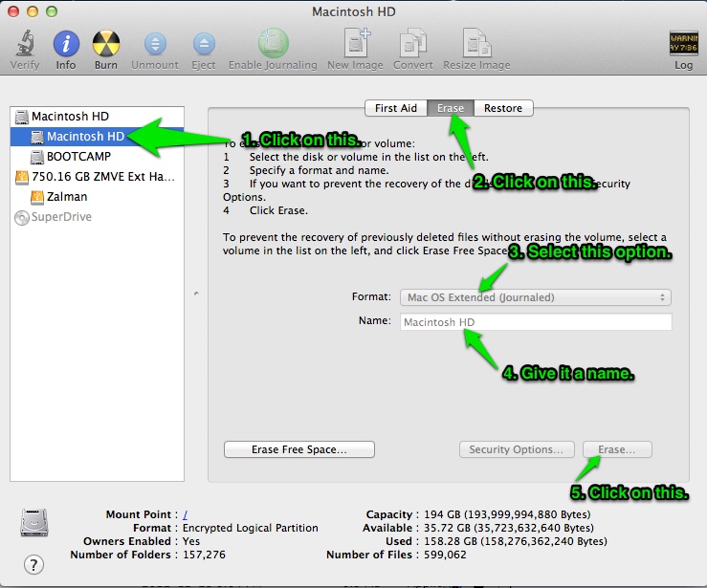Click the green zoom window button
This screenshot has height=588, width=707.
52,11
